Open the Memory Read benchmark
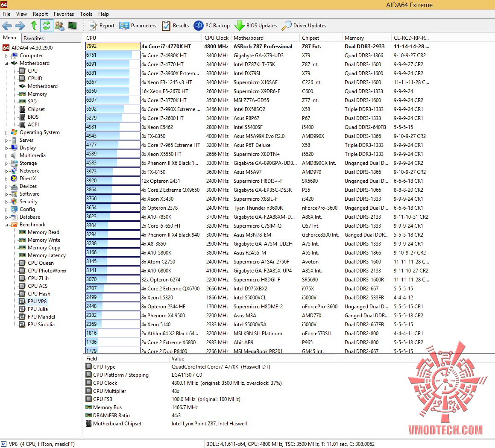The image size is (495, 448). click(x=44, y=232)
